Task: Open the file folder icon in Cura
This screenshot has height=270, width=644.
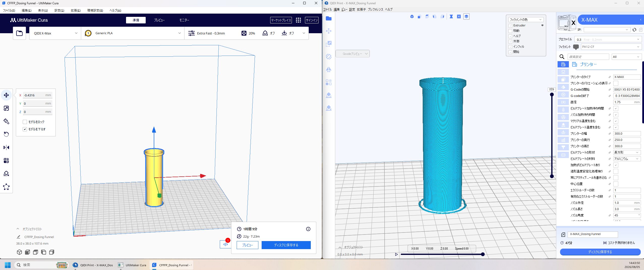Action: click(19, 33)
